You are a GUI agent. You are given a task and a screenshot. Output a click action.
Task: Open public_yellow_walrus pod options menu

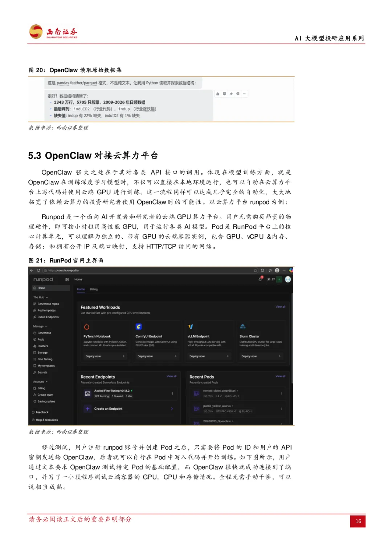[281, 408]
